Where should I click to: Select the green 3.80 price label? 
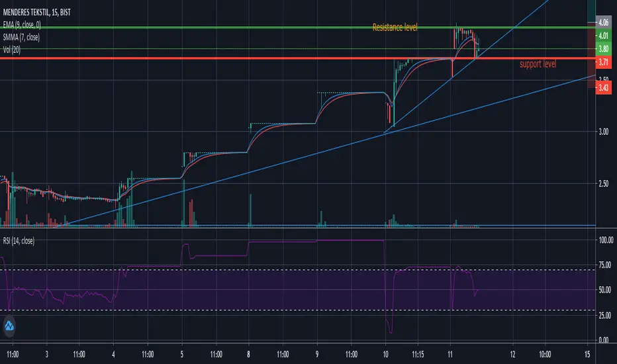603,49
